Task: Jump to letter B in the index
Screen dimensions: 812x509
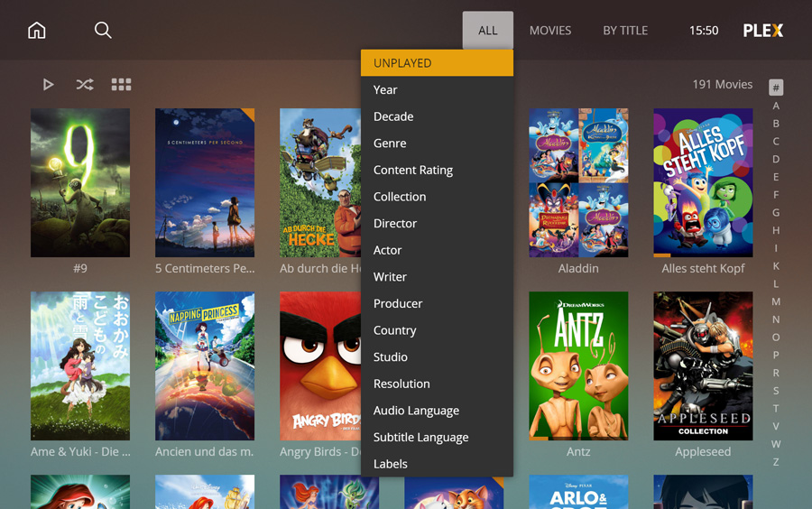Action: [x=776, y=124]
